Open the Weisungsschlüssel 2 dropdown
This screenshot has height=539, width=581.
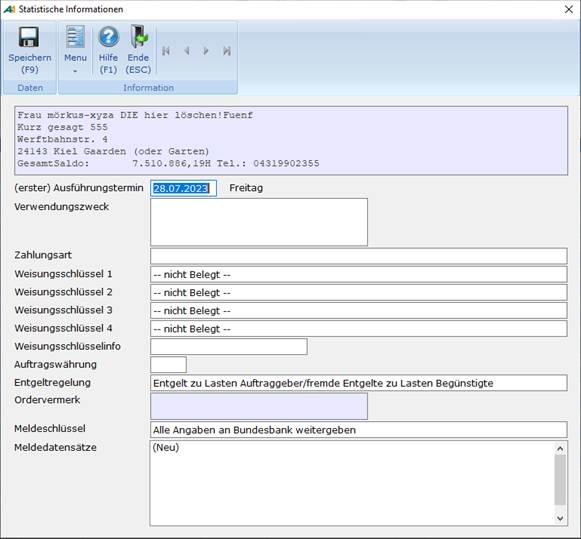(359, 293)
